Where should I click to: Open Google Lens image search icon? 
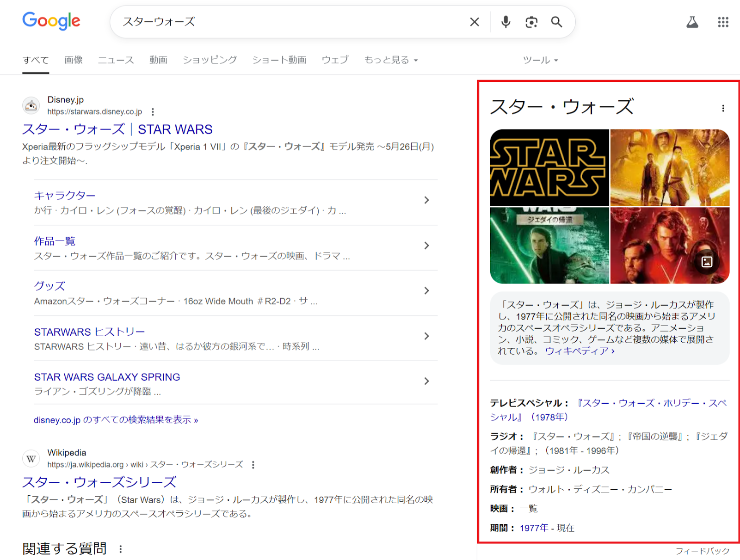[531, 22]
